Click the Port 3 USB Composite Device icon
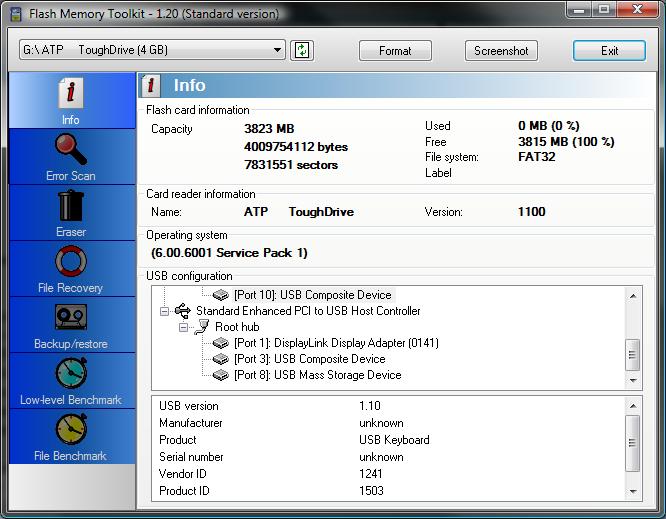The width and height of the screenshot is (666, 519). click(220, 359)
